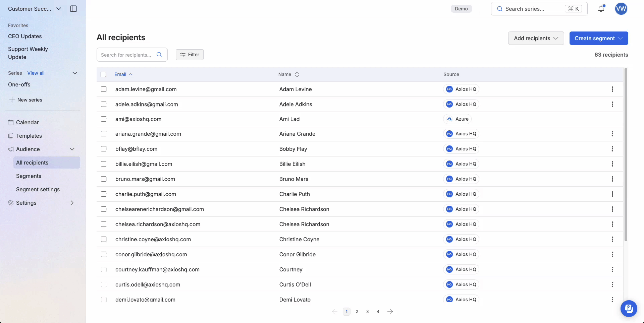The height and width of the screenshot is (323, 644).
Task: Go to next page arrow
Action: 390,312
